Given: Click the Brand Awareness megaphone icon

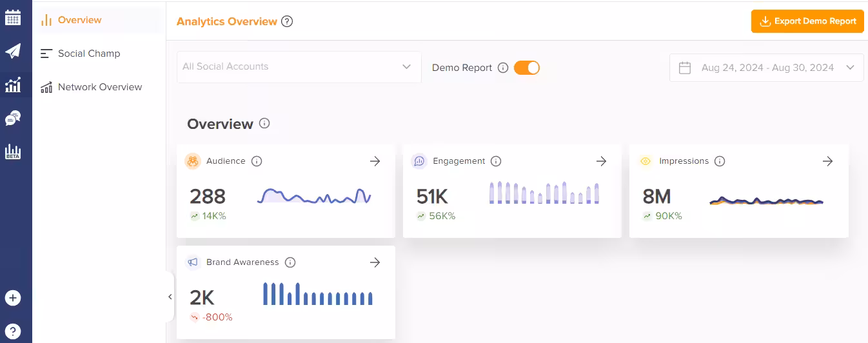Looking at the screenshot, I should 193,262.
